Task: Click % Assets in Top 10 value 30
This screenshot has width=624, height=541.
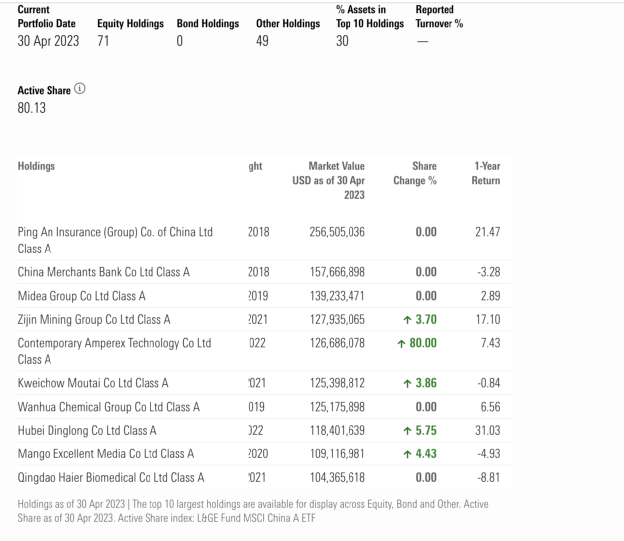Action: (342, 41)
